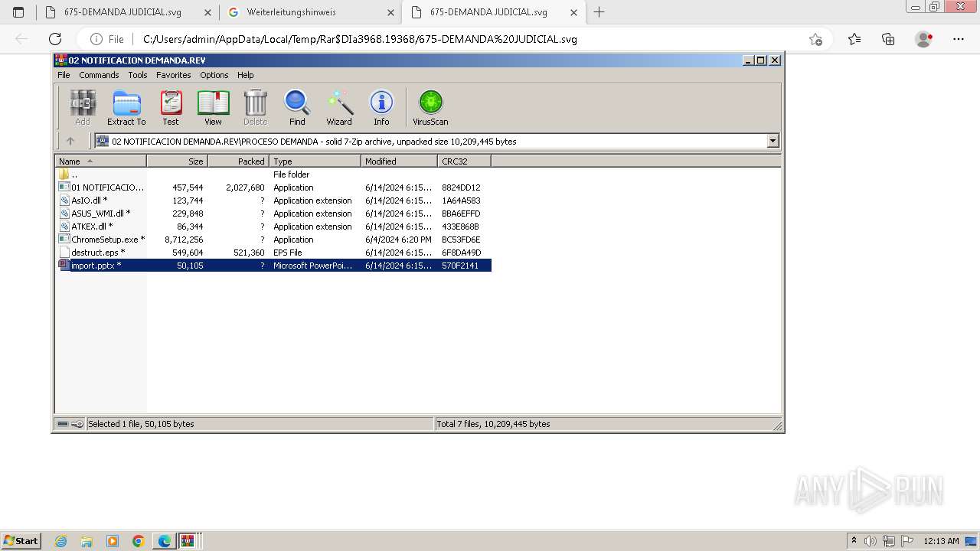
Task: Open the Edge profile icon
Action: (x=923, y=39)
